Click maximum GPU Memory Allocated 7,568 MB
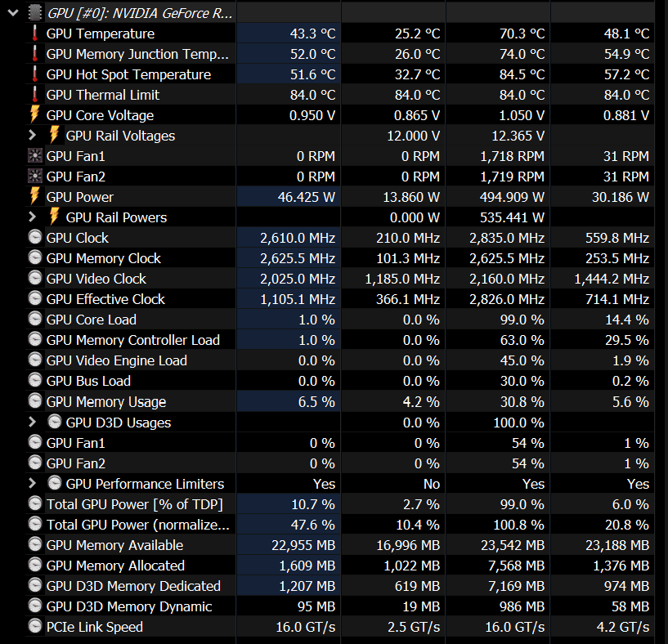Screen dimensions: 668x644 pyautogui.click(x=516, y=566)
